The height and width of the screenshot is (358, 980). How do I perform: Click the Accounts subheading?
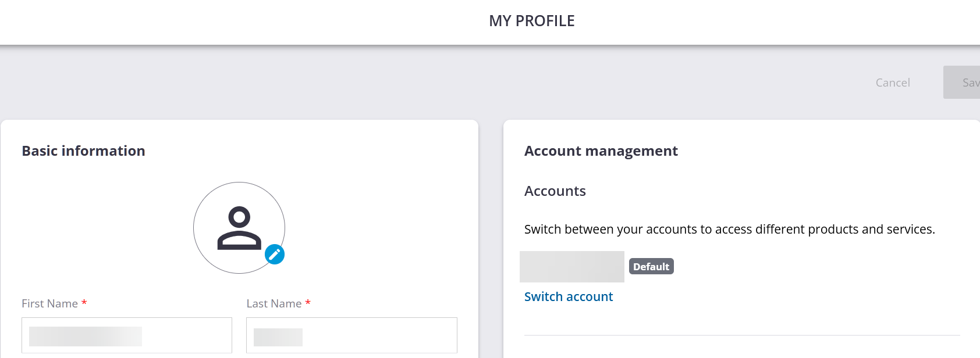point(555,191)
